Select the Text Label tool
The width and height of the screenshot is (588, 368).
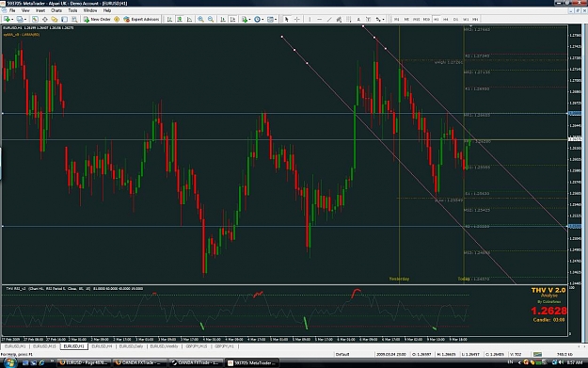tap(368, 19)
